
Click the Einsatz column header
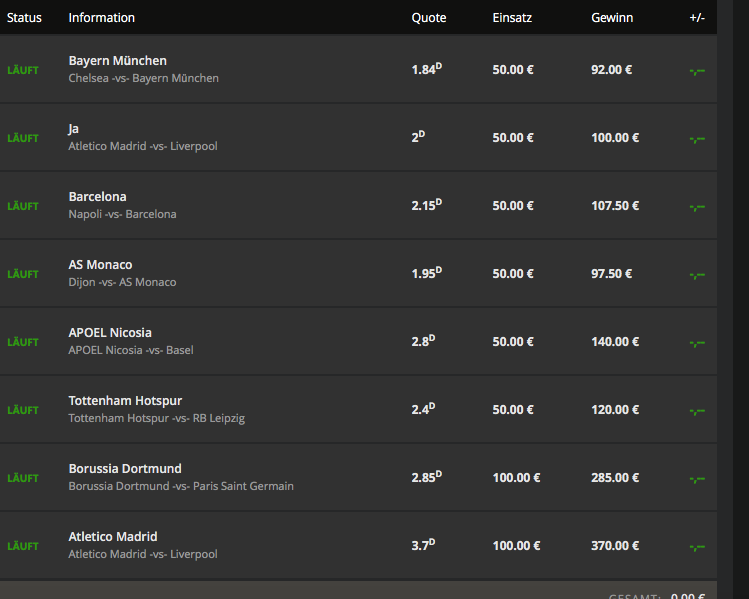tap(512, 18)
